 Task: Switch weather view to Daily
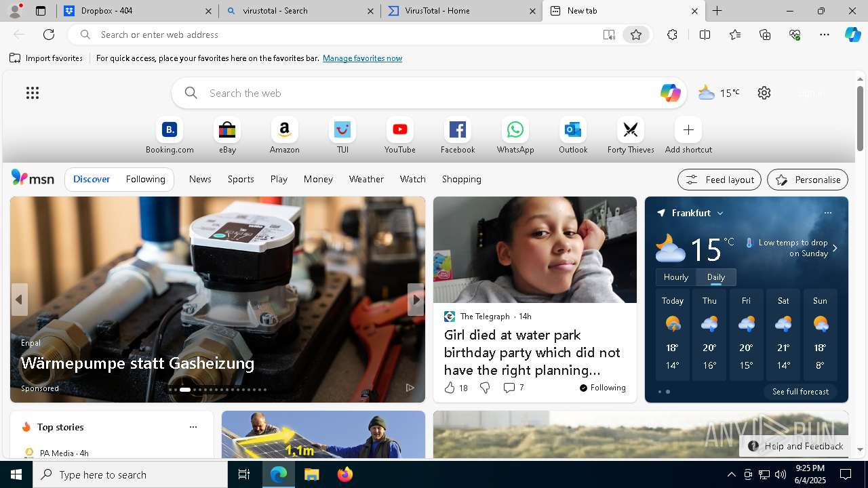716,277
